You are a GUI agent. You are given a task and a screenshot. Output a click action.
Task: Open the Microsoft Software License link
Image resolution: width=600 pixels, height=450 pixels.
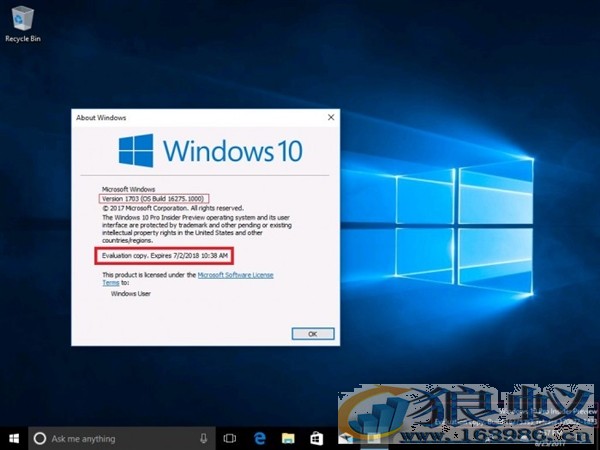pyautogui.click(x=235, y=275)
